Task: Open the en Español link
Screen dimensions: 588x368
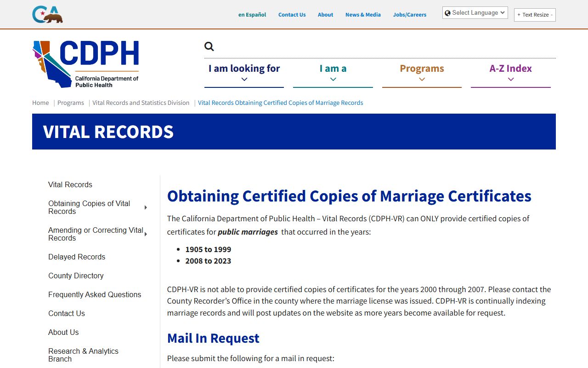Action: click(252, 15)
